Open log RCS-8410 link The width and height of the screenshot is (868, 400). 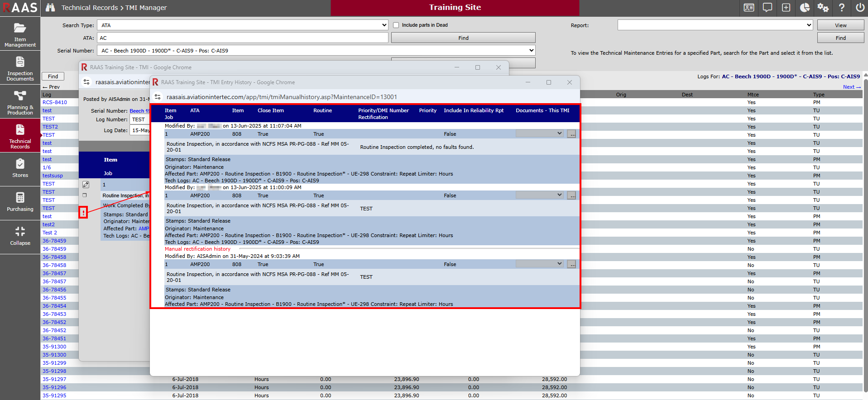click(x=54, y=102)
